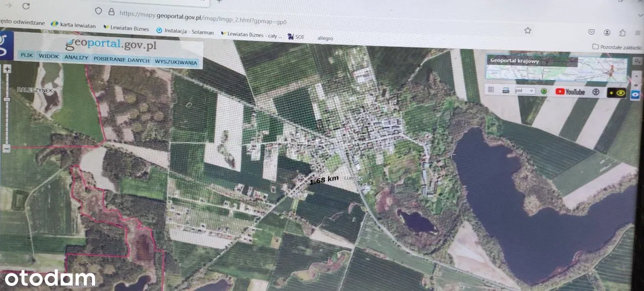Click the green help question-mark icon
The image size is (644, 291).
coord(544,92)
